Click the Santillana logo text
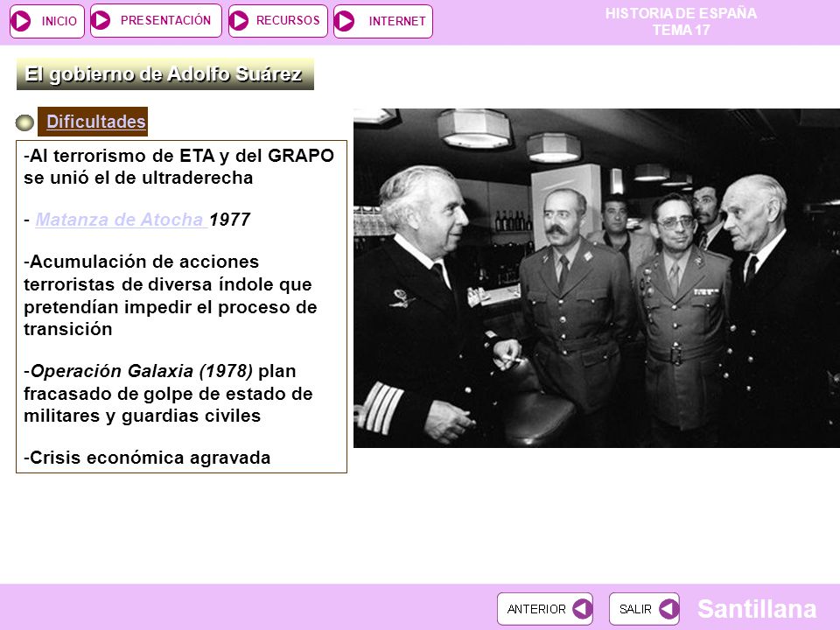840x630 pixels. pos(757,609)
